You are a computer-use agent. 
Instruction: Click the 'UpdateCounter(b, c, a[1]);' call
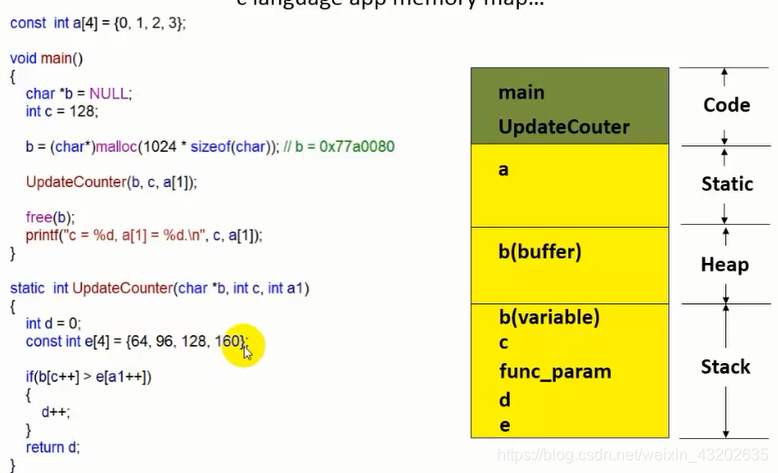112,182
